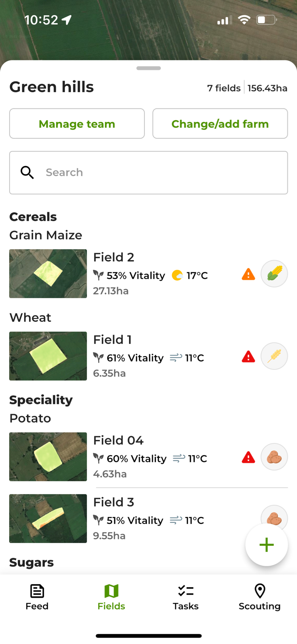Screen dimensions: 297x644
Task: Tap the maize crop icon for Field 2
Action: point(274,274)
